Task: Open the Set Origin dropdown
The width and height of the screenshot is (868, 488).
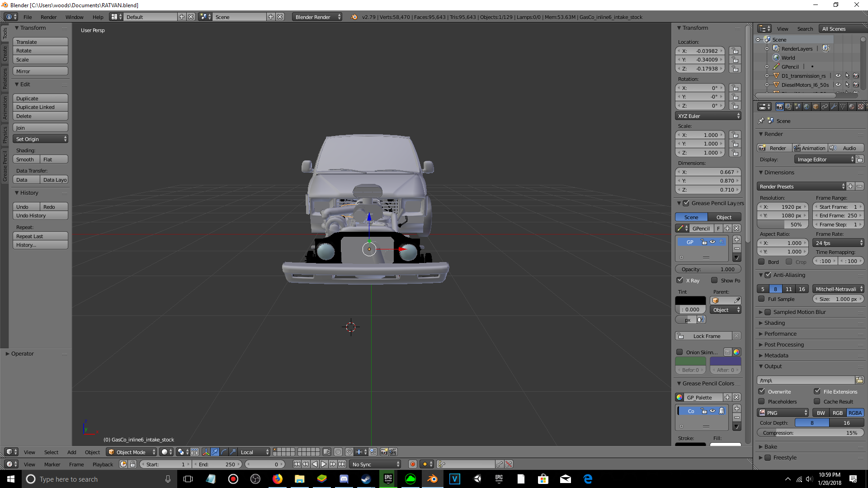Action: [x=40, y=139]
